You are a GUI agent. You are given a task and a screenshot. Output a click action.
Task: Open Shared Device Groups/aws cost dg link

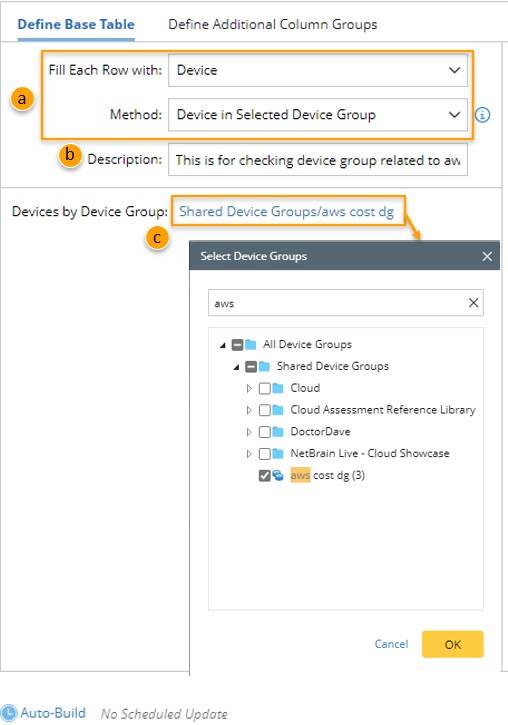tap(287, 211)
